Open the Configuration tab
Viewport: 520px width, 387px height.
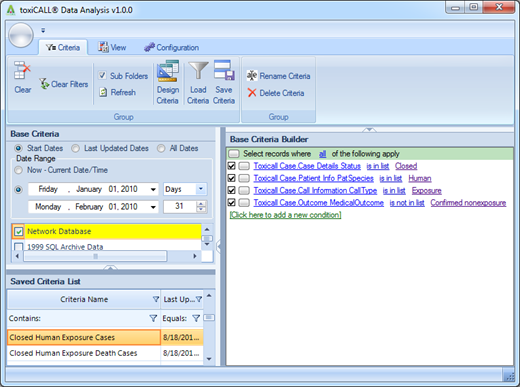click(x=171, y=48)
